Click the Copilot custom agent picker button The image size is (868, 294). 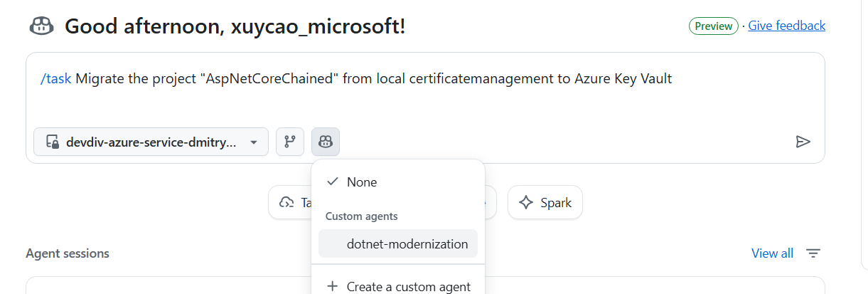[326, 142]
